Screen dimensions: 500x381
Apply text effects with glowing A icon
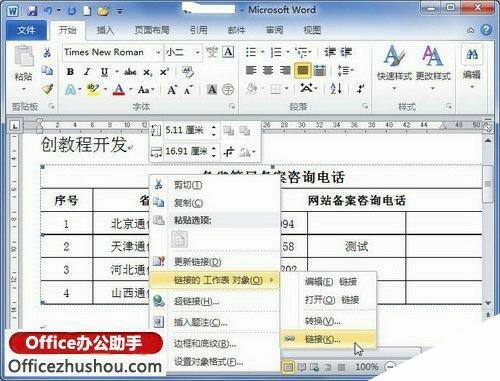coord(71,89)
